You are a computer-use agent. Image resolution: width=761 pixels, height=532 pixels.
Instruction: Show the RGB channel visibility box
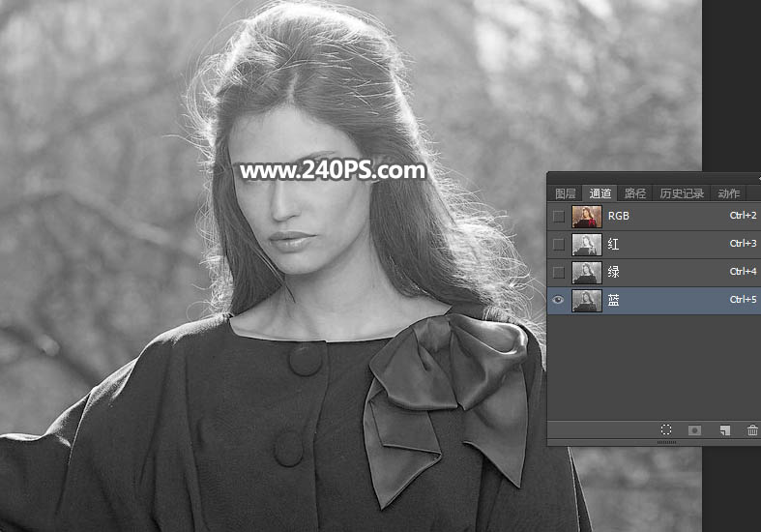(x=559, y=216)
